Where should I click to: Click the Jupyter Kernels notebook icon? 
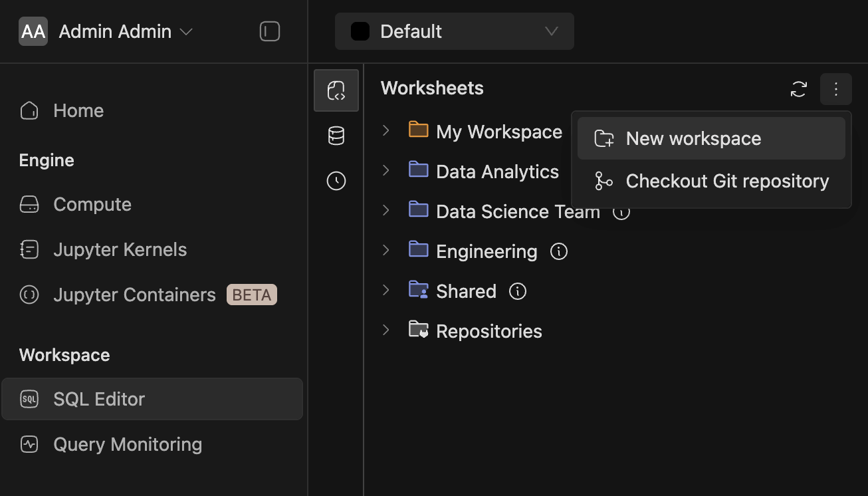tap(29, 249)
